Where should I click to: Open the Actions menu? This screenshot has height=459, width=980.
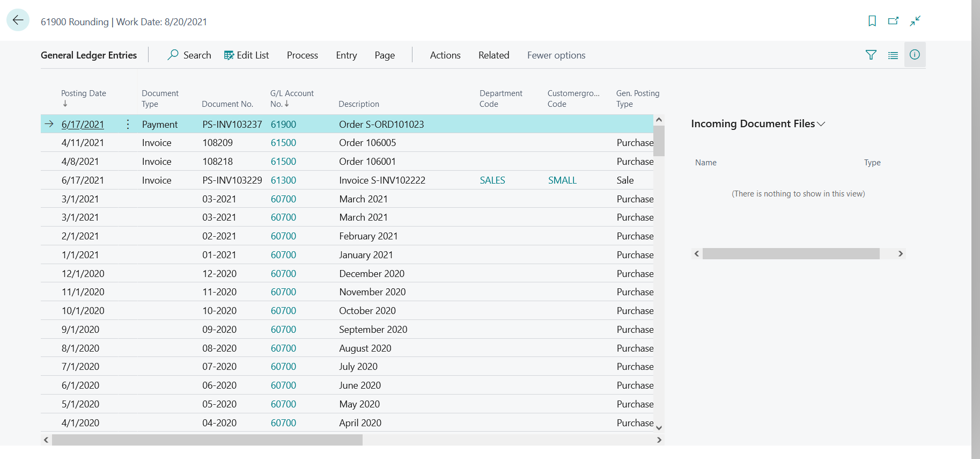click(445, 55)
